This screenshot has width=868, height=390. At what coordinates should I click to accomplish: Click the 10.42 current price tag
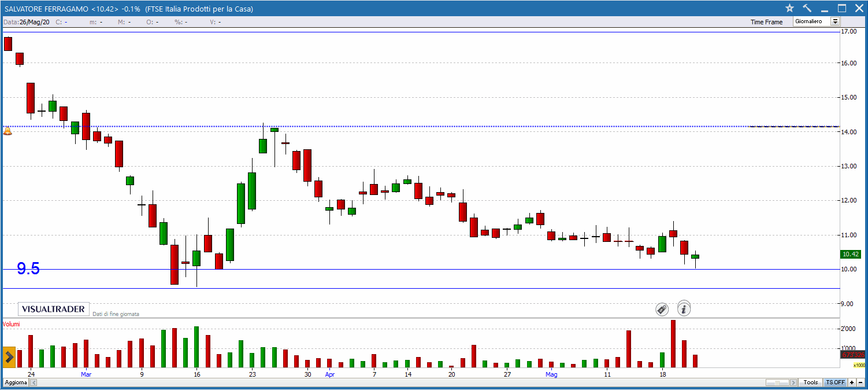(x=852, y=254)
